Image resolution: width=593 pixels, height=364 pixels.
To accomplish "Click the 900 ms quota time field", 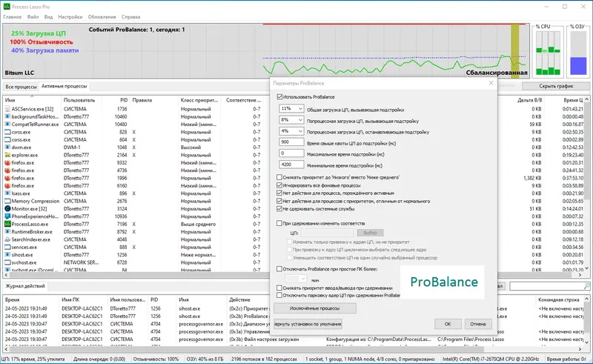I will (291, 142).
